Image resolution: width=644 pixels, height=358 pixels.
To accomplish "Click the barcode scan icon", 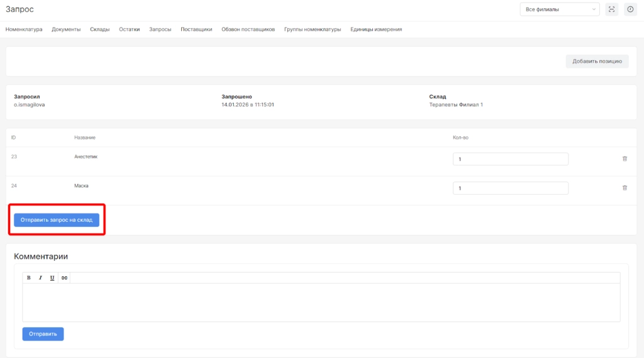I will pos(611,9).
